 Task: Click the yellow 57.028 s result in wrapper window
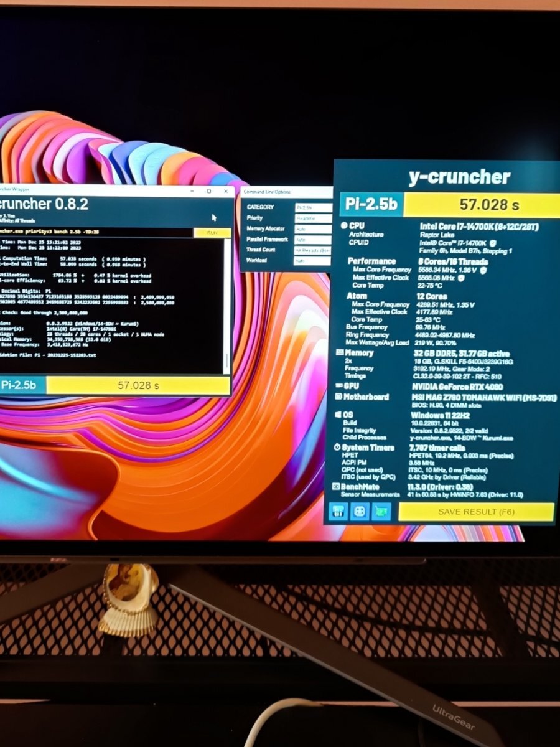click(138, 385)
